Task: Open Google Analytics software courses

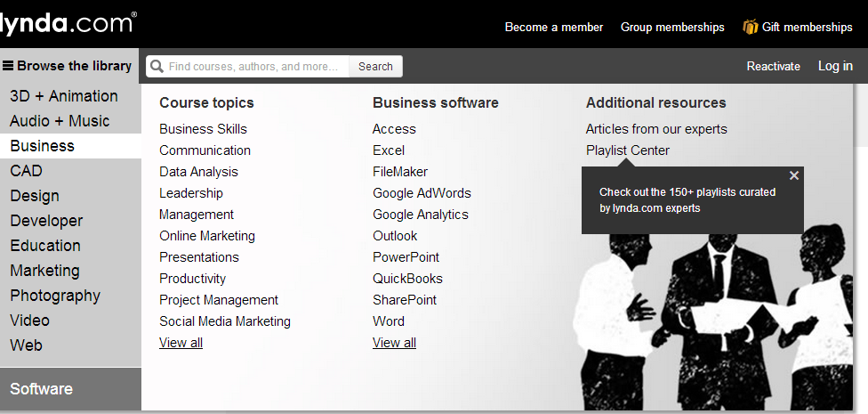Action: [x=421, y=215]
